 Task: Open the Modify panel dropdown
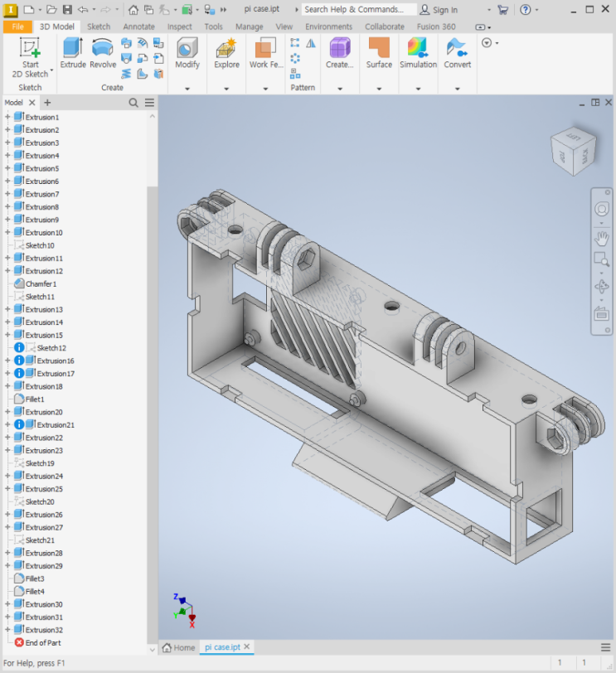pyautogui.click(x=187, y=88)
